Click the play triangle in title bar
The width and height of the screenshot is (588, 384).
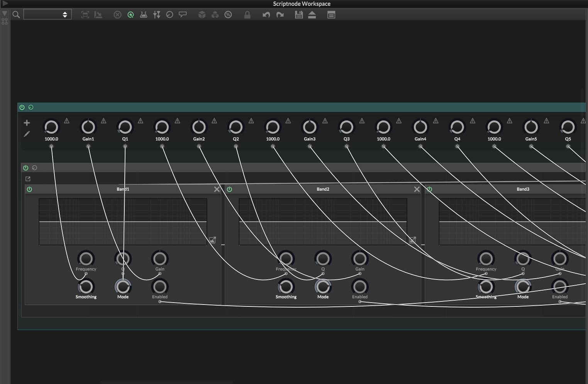tap(5, 3)
